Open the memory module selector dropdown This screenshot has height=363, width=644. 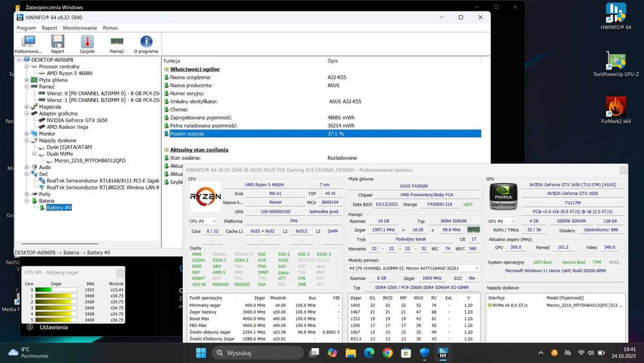[x=414, y=268]
